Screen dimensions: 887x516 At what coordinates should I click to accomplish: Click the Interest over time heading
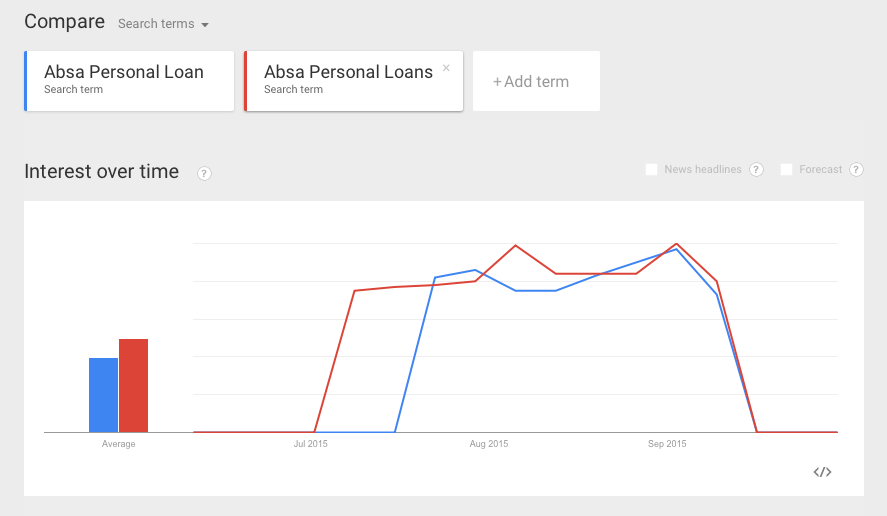(x=101, y=172)
